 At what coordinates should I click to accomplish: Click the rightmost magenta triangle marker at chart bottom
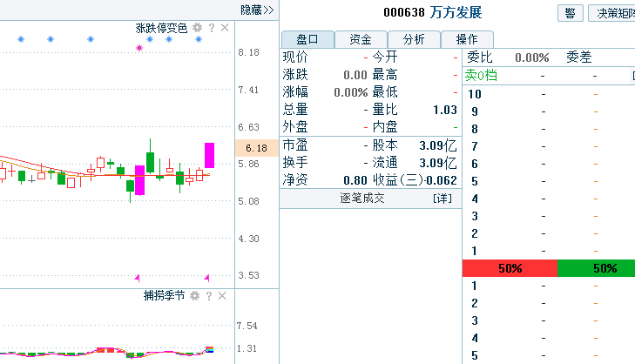[x=207, y=277]
